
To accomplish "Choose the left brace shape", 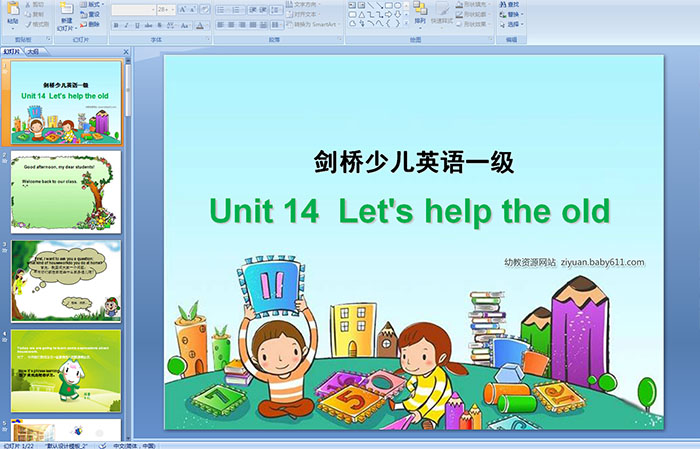I will coord(388,23).
